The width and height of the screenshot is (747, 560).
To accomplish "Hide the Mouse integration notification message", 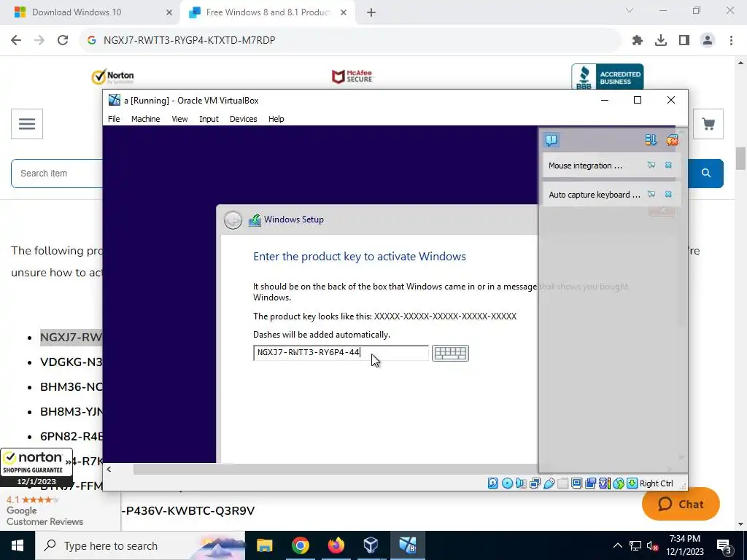I will (x=651, y=166).
